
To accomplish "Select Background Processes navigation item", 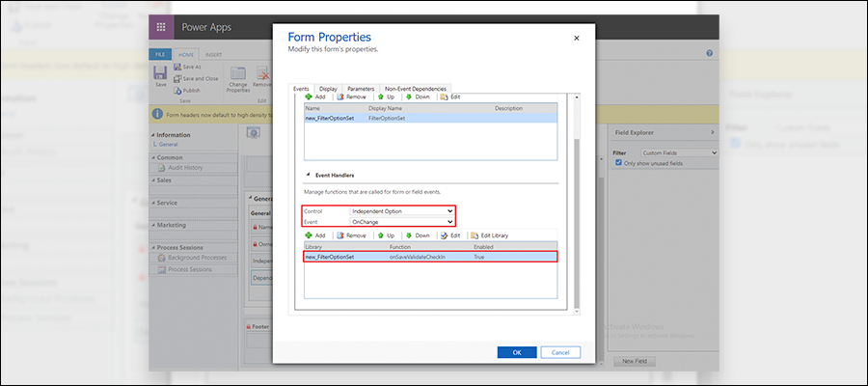I will (192, 258).
